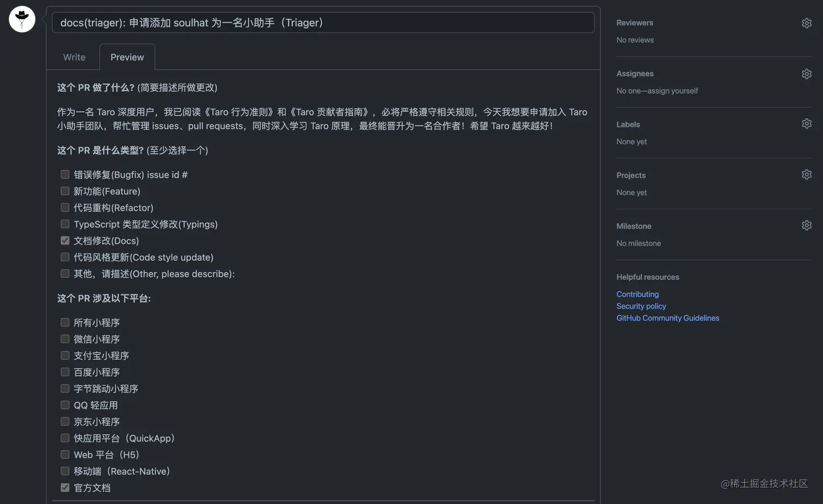
Task: Click the Labels heading
Action: (x=628, y=124)
